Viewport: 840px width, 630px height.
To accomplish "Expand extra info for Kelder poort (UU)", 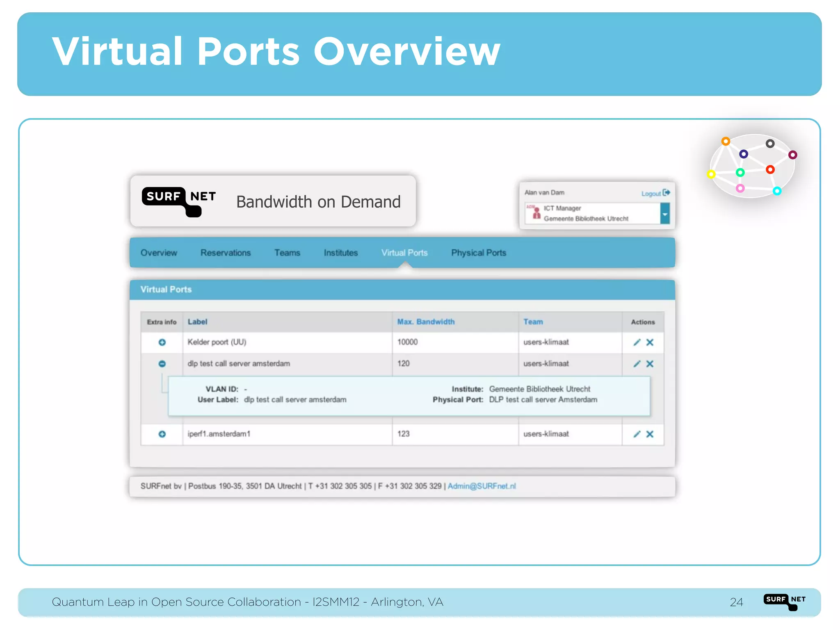I will pyautogui.click(x=162, y=342).
